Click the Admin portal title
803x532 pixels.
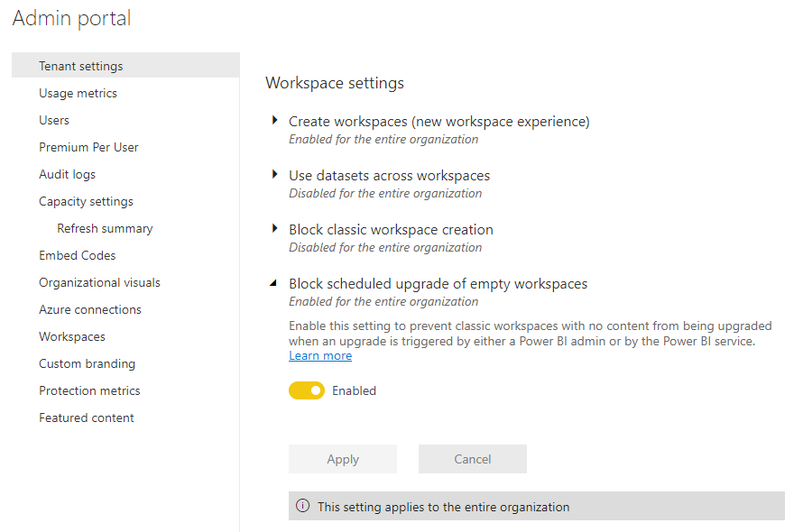tap(71, 18)
